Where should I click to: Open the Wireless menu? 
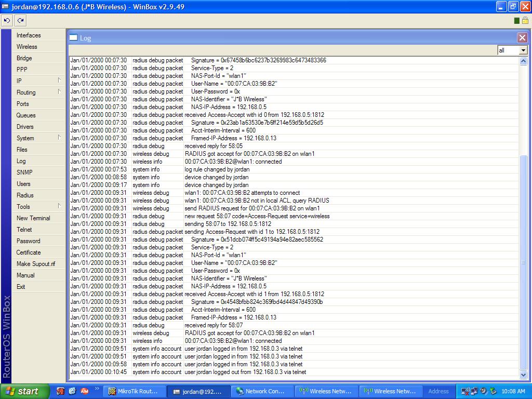coord(38,47)
